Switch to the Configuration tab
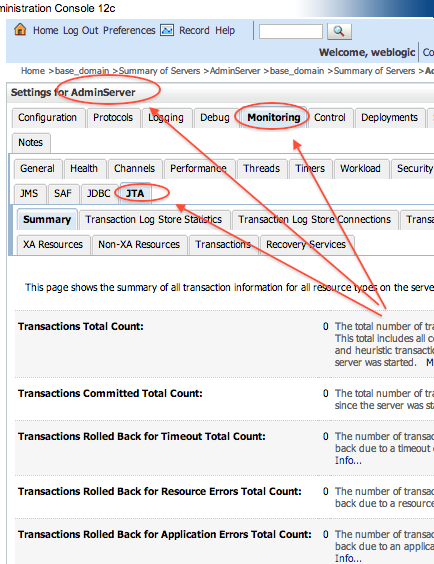The height and width of the screenshot is (564, 434). pos(47,118)
